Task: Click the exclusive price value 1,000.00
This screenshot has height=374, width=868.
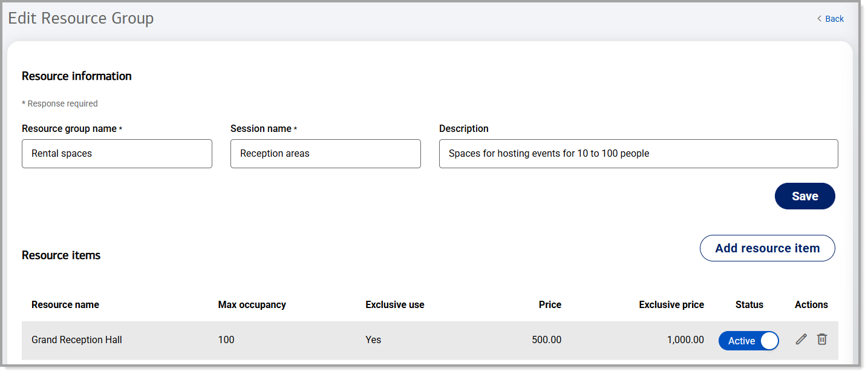Action: 685,340
